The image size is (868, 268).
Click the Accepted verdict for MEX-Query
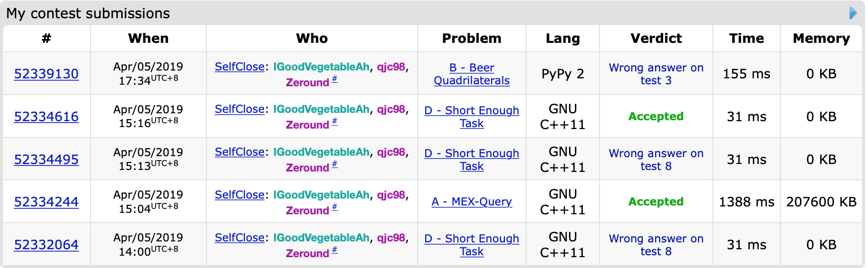(x=656, y=202)
